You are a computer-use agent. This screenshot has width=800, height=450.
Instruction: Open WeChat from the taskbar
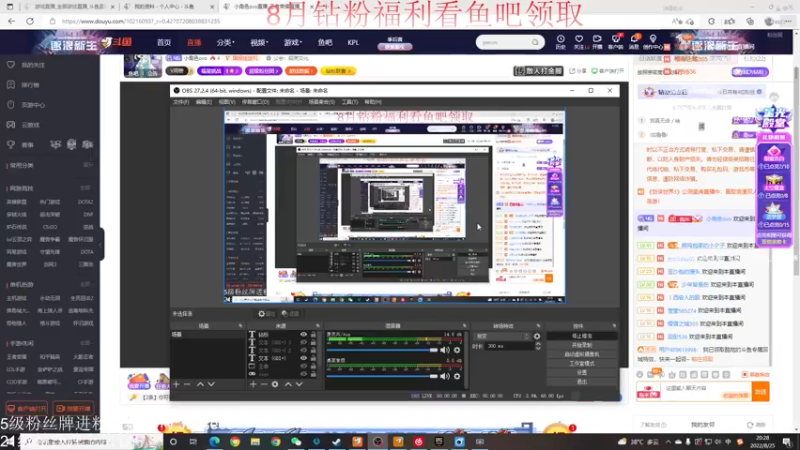(x=296, y=442)
